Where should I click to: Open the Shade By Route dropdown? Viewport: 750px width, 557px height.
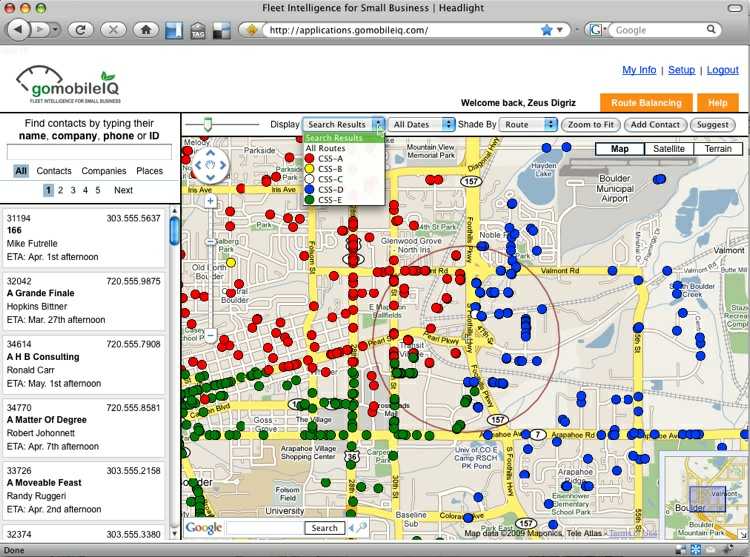coord(528,124)
